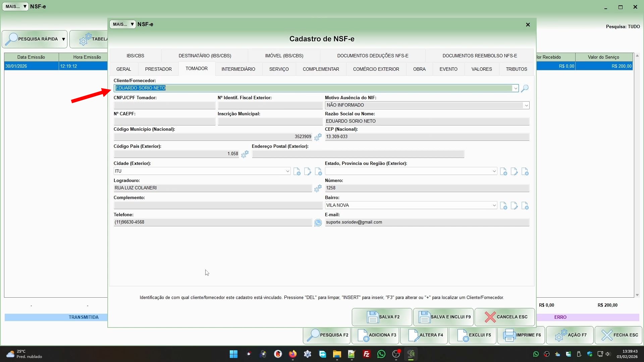Click the CANCELA ESC button
The height and width of the screenshot is (362, 644).
(505, 317)
